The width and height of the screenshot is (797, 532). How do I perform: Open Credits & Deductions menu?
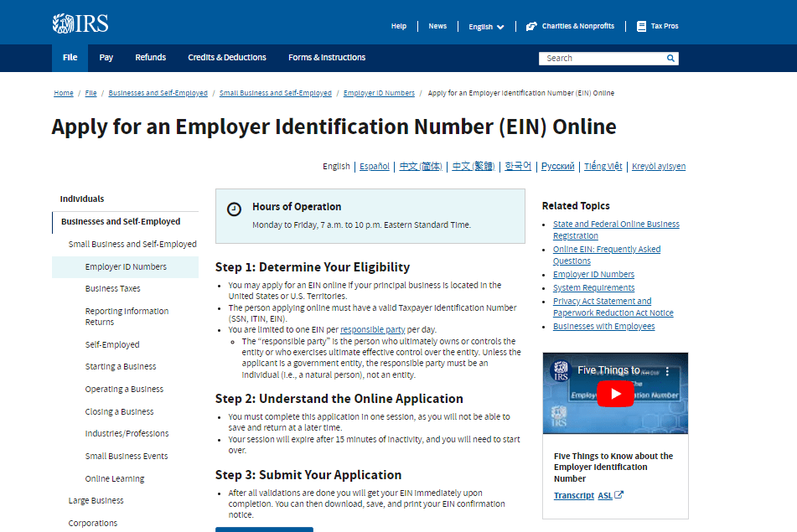tap(227, 58)
